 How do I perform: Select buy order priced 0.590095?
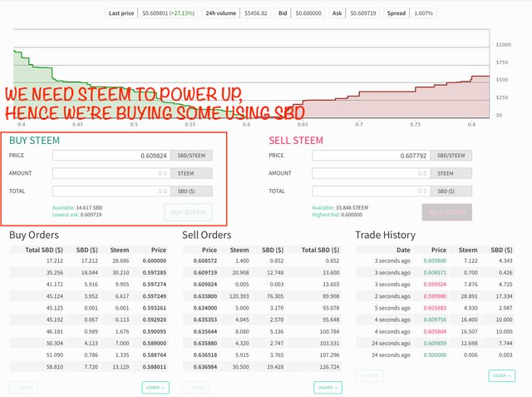click(x=89, y=331)
